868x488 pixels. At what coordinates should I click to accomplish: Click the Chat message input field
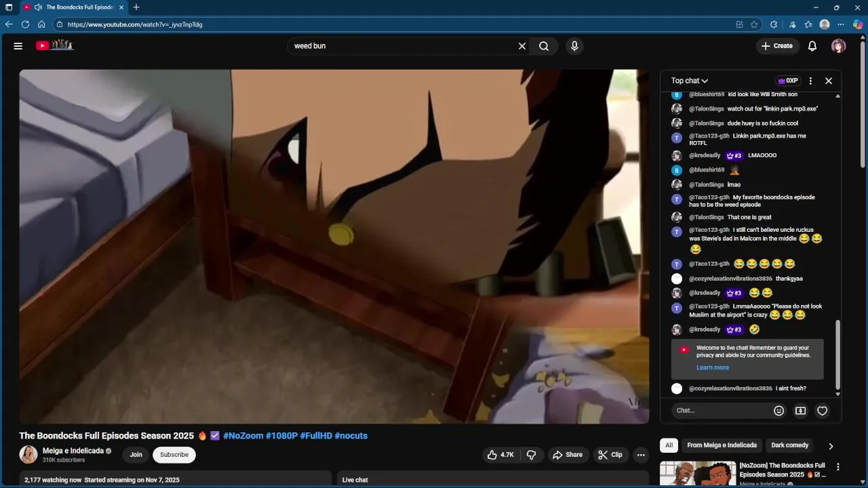(x=721, y=410)
